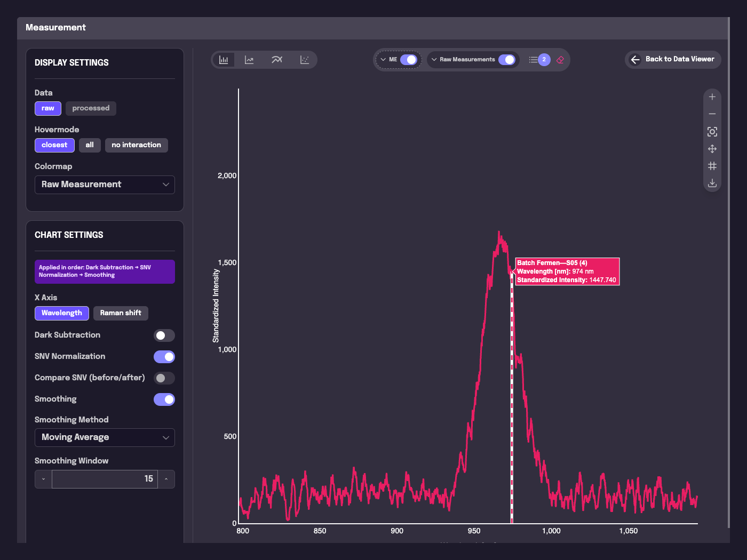The width and height of the screenshot is (747, 560).
Task: Open the Colormap dropdown
Action: pyautogui.click(x=105, y=185)
